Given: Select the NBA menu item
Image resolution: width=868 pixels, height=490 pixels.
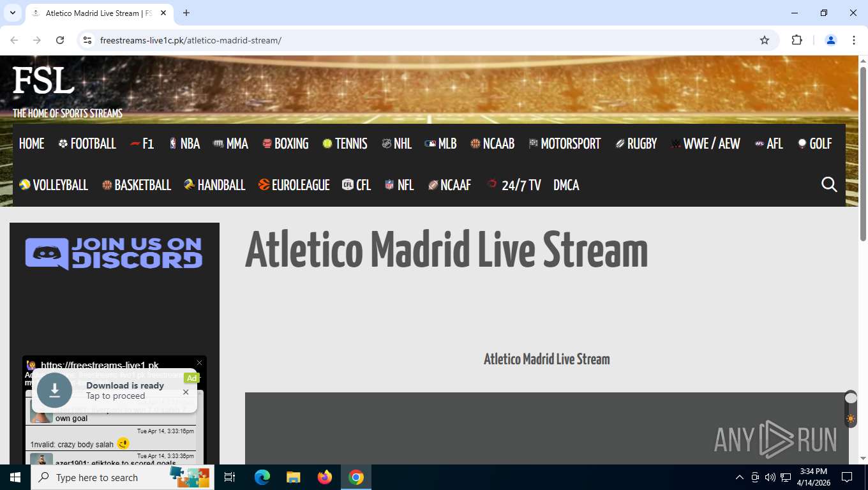Looking at the screenshot, I should pyautogui.click(x=184, y=144).
